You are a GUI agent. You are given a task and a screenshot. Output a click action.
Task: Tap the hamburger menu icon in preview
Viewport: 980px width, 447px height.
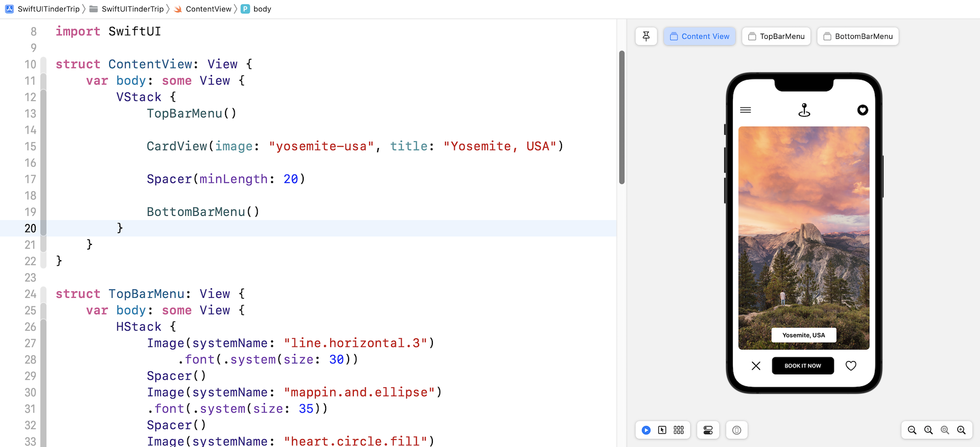tap(746, 110)
